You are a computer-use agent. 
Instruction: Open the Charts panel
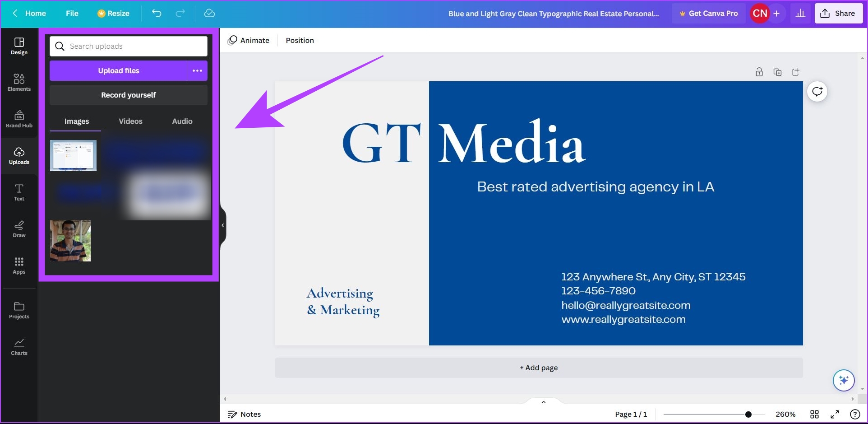point(19,347)
